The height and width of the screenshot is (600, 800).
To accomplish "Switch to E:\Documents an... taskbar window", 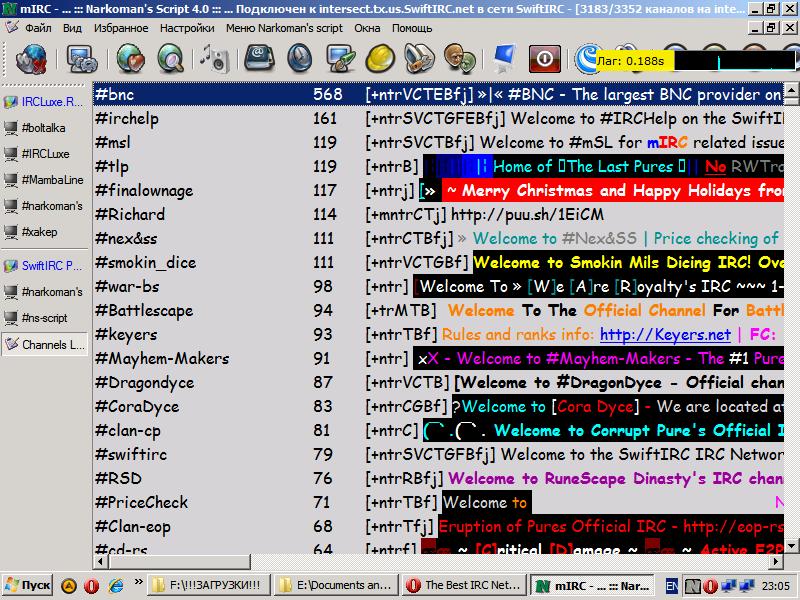I will pos(337,585).
